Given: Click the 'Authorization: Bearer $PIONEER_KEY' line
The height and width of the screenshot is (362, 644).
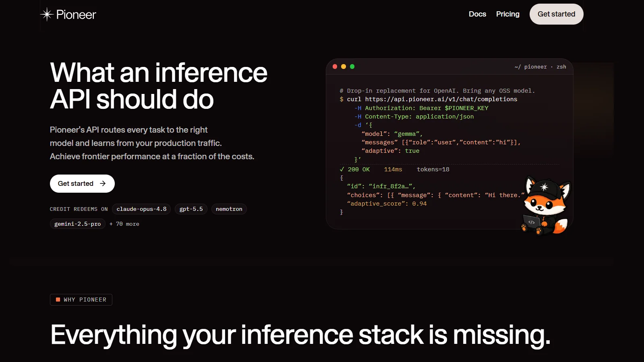Looking at the screenshot, I should coord(421,108).
